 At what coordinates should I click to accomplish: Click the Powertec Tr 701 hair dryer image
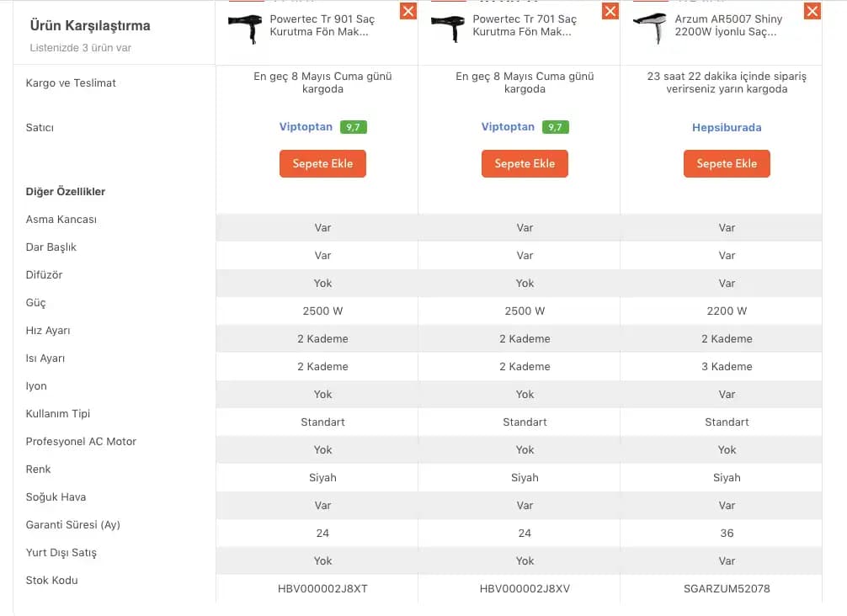[x=447, y=29]
